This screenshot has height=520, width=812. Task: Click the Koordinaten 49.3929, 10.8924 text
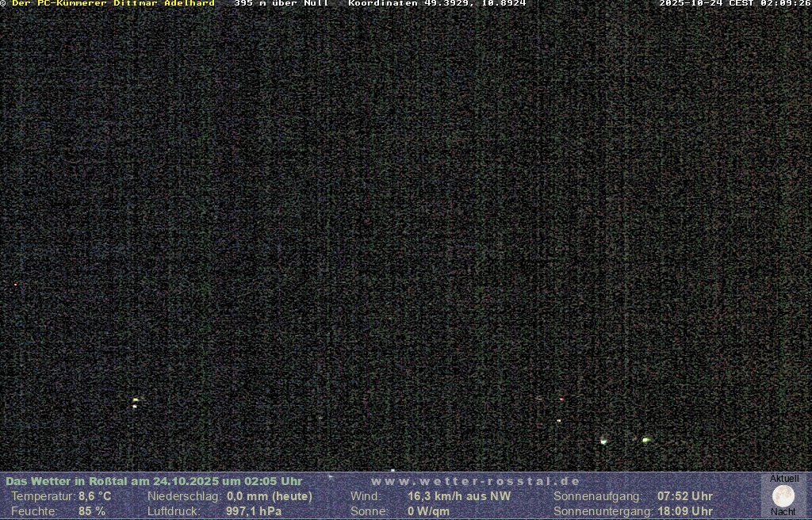pos(437,4)
